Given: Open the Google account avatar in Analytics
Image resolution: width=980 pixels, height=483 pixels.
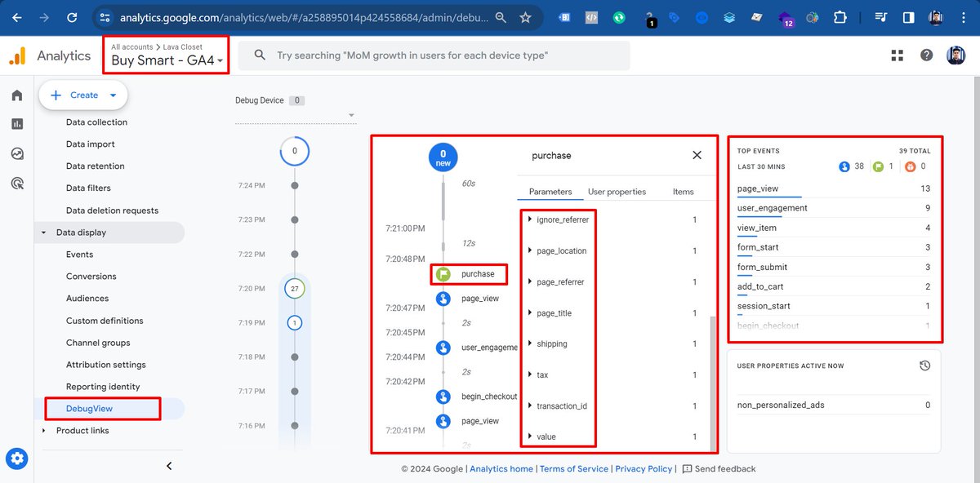Looking at the screenshot, I should point(955,55).
